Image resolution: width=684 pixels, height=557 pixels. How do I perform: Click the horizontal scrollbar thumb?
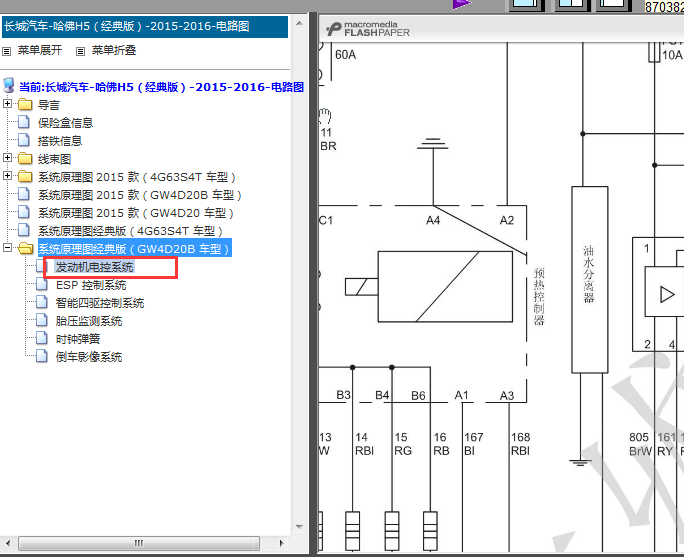click(139, 543)
